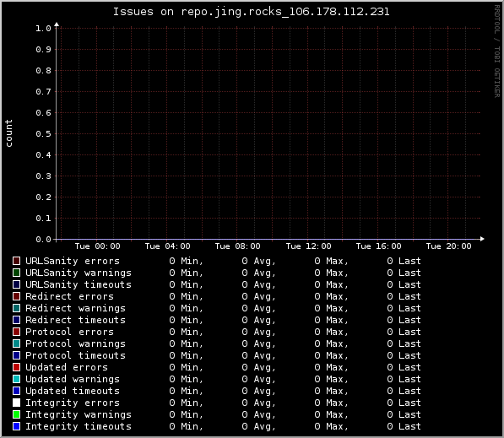The height and width of the screenshot is (438, 504).
Task: Click the bright green Integrity warnings swatch
Action: coord(16,414)
